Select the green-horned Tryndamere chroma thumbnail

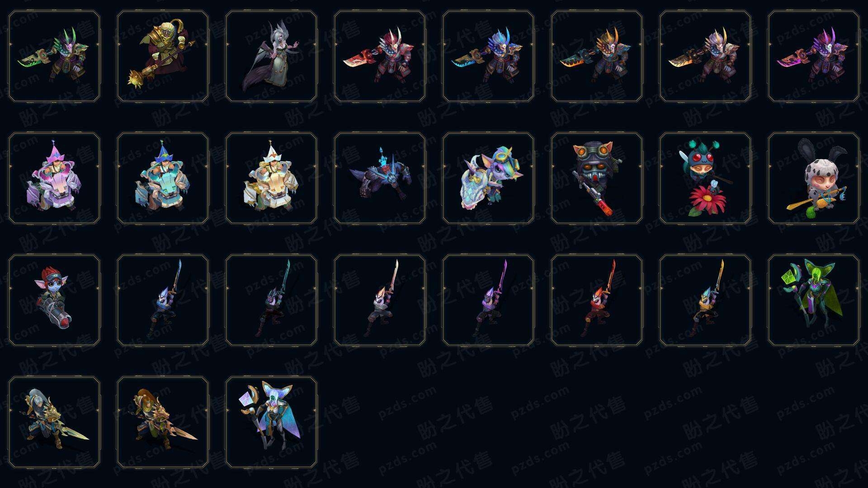pos(54,56)
